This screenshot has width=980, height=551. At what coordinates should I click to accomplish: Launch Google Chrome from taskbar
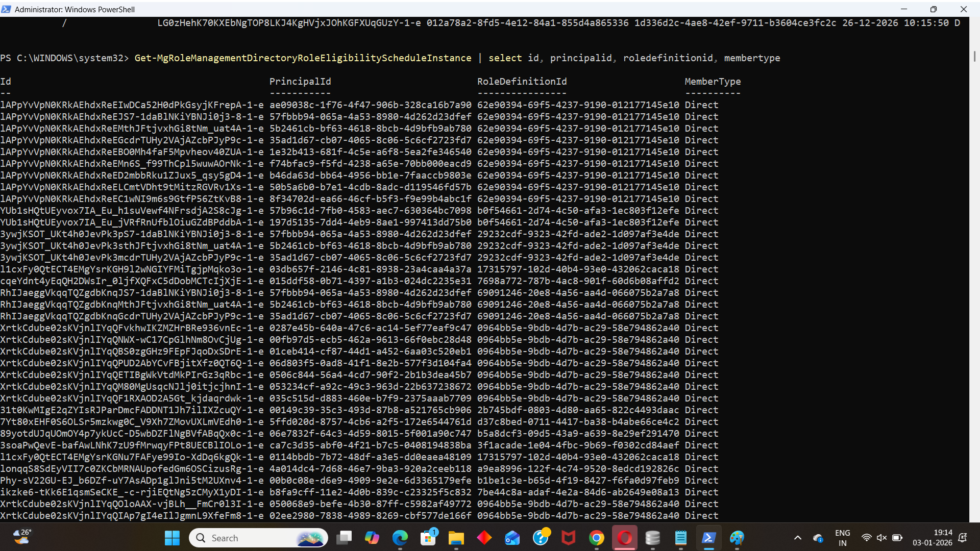point(596,538)
